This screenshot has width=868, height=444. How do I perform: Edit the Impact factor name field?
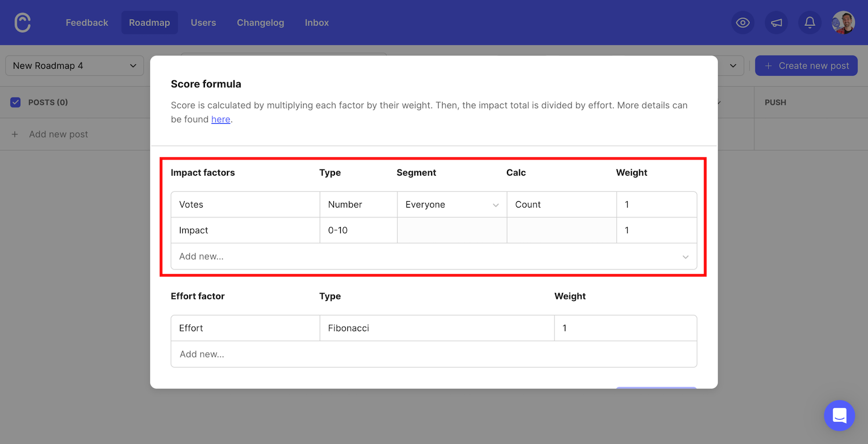(x=245, y=230)
